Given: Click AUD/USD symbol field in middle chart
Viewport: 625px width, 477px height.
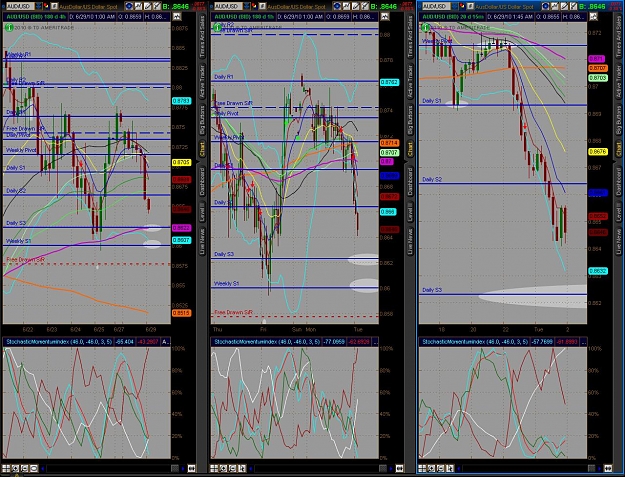Looking at the screenshot, I should click(x=228, y=6).
